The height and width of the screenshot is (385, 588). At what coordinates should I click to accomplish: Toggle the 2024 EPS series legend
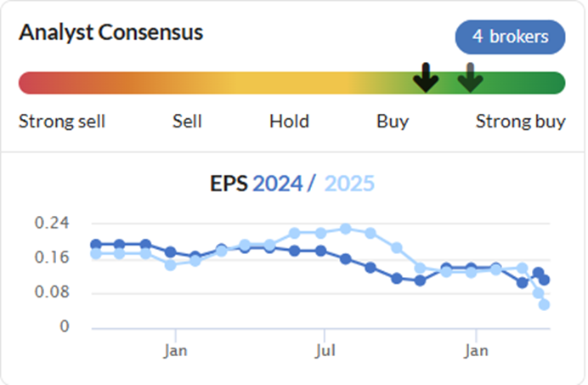[278, 184]
